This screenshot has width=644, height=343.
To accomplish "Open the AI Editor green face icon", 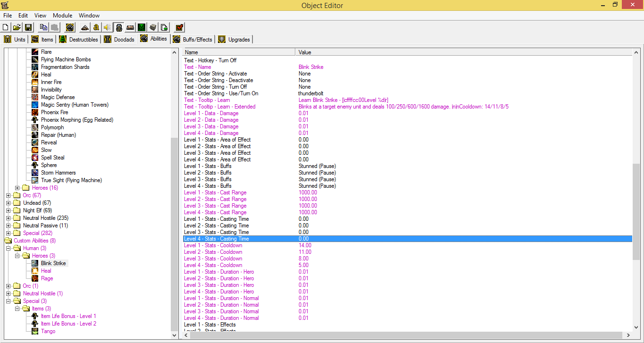I will pos(142,27).
